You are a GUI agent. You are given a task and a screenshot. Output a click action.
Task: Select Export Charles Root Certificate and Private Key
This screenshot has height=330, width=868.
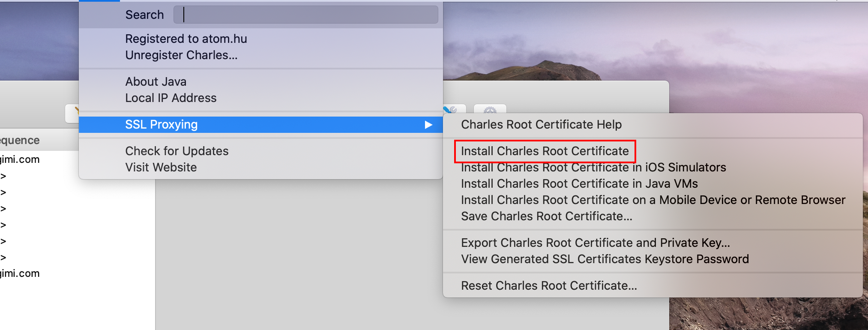click(595, 243)
